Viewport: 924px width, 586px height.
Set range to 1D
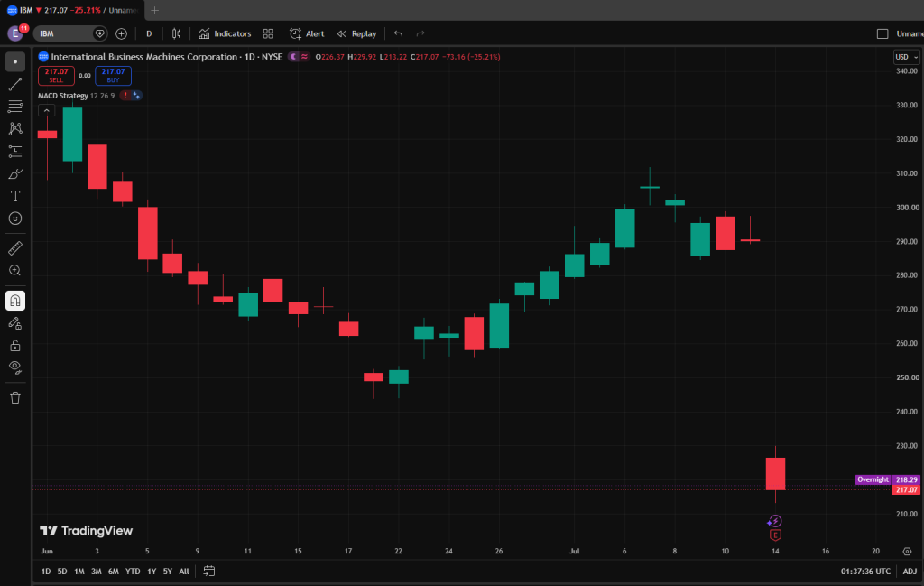tap(45, 572)
